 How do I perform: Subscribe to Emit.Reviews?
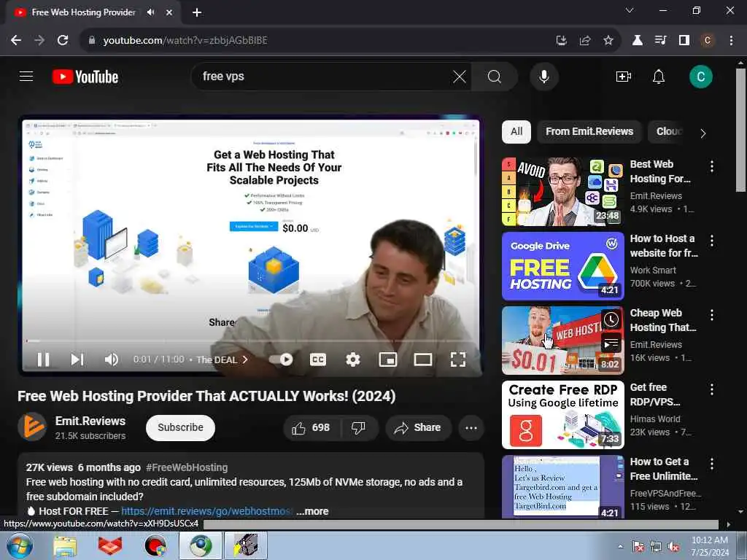pos(181,427)
